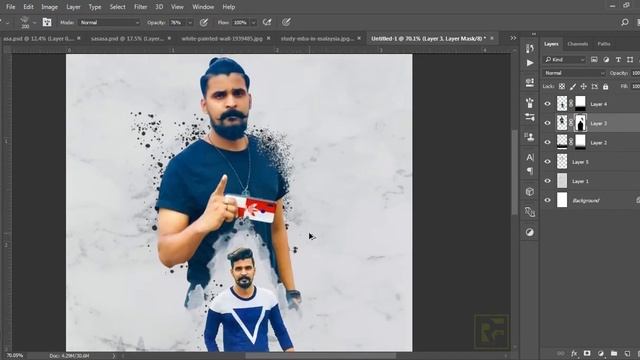This screenshot has height=360, width=640.
Task: Enable airbrush build-up effects
Action: [x=267, y=22]
